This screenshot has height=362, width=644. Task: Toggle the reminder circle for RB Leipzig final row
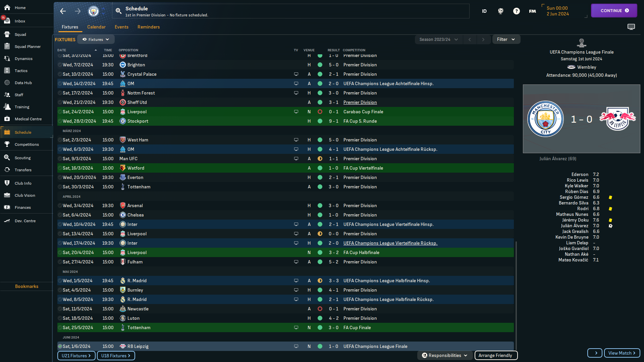click(x=60, y=346)
